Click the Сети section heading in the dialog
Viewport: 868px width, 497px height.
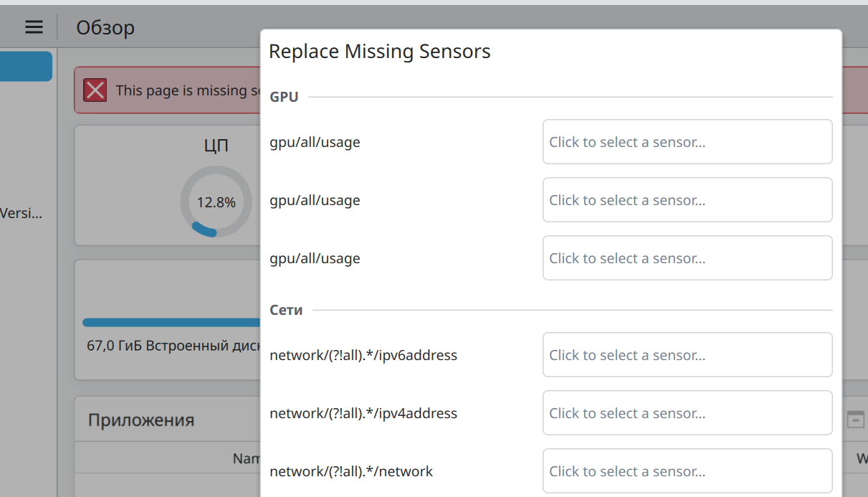tap(286, 310)
